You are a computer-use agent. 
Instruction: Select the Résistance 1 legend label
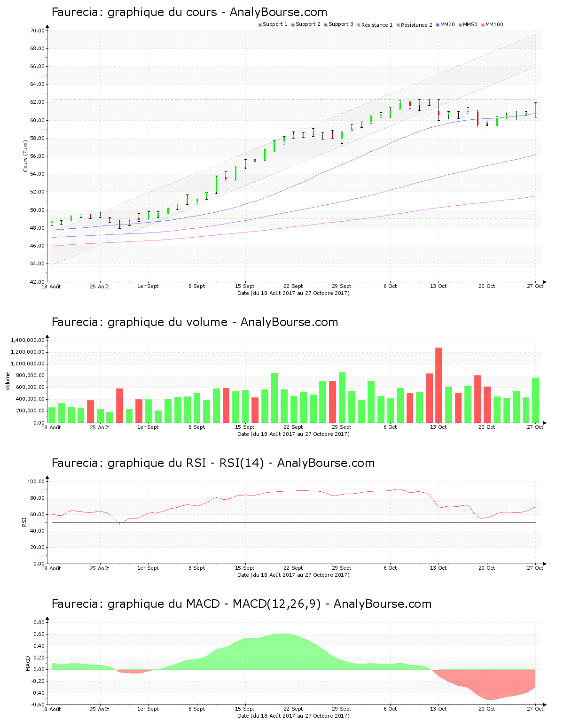(x=377, y=25)
